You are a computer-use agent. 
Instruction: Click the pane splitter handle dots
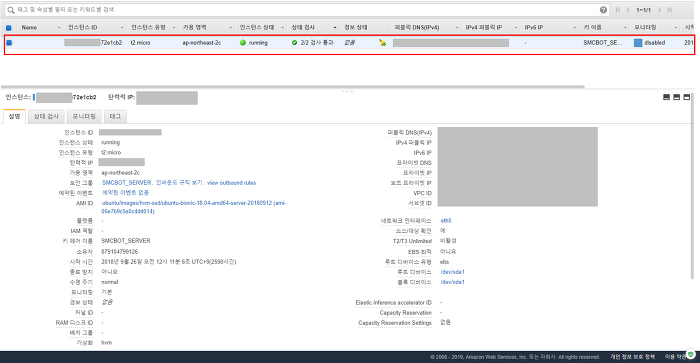(x=347, y=91)
